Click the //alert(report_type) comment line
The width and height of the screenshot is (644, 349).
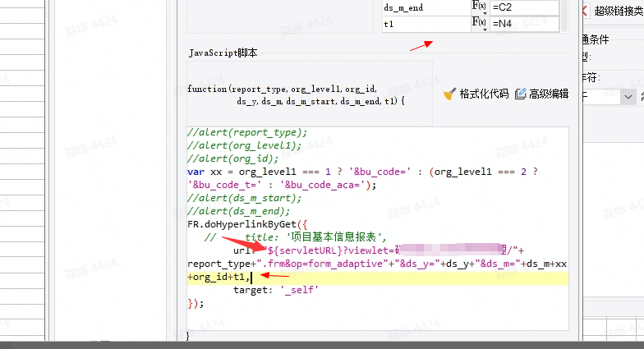pos(246,133)
